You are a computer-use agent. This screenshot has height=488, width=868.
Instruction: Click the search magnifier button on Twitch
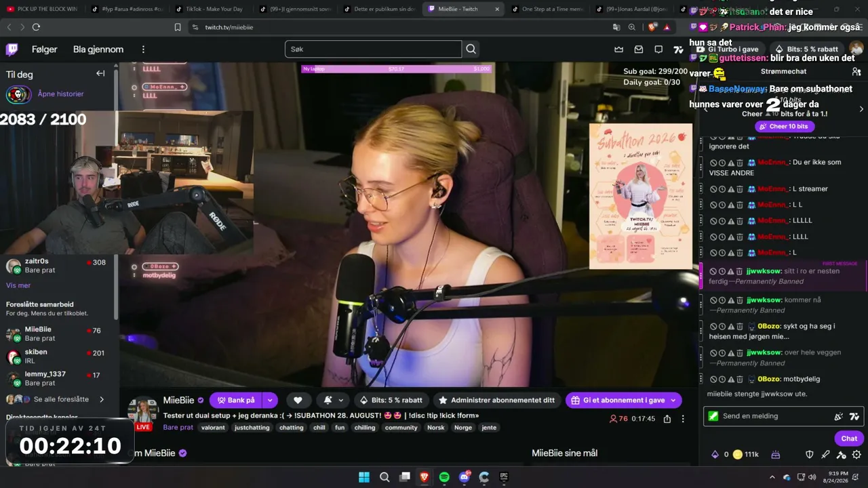point(471,49)
